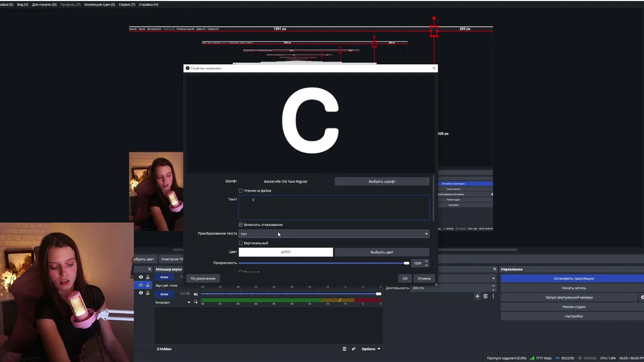Click the large C text preview
The height and width of the screenshot is (362, 644).
tap(310, 120)
